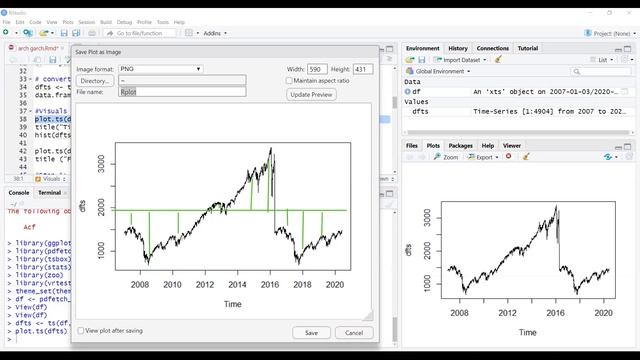640x360 pixels.
Task: Maximize the source editor pane
Action: pyautogui.click(x=390, y=49)
